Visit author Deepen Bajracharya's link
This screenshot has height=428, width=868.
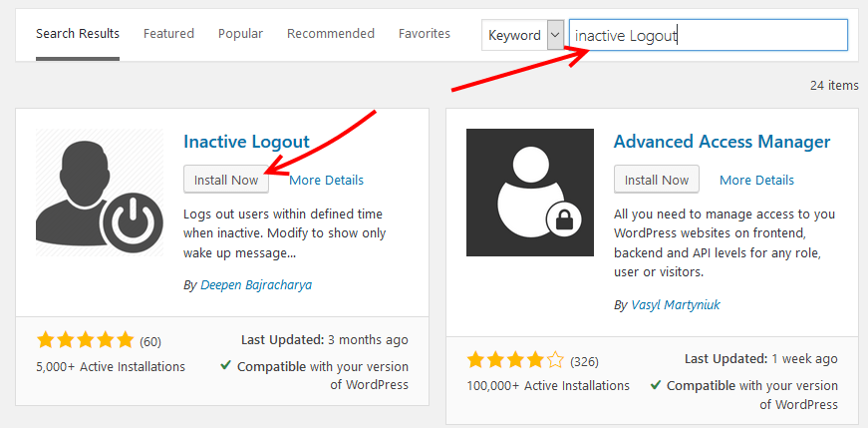(x=256, y=285)
